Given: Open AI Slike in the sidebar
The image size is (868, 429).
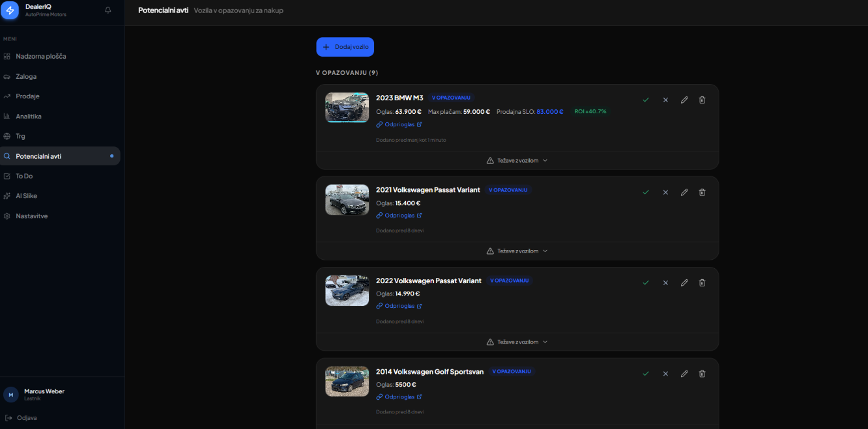Looking at the screenshot, I should pyautogui.click(x=26, y=196).
